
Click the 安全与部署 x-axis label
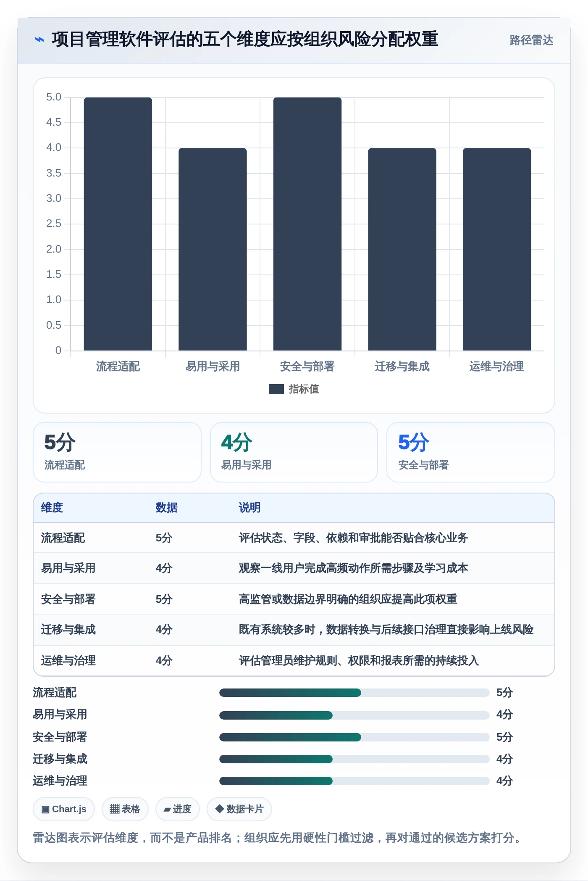(x=307, y=367)
